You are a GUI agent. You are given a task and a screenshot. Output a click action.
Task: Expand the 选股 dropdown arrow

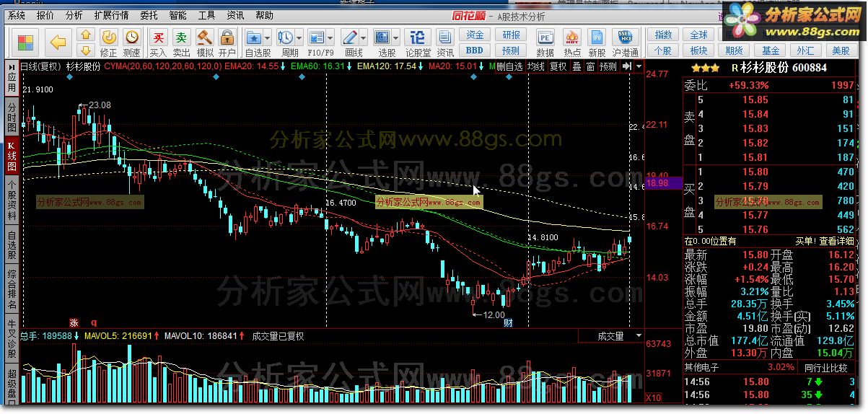[x=397, y=38]
